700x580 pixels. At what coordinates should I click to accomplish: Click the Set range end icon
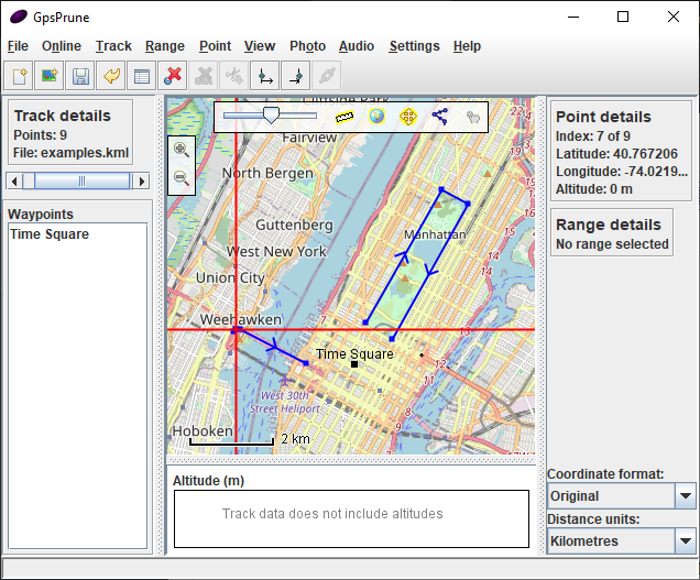click(296, 76)
